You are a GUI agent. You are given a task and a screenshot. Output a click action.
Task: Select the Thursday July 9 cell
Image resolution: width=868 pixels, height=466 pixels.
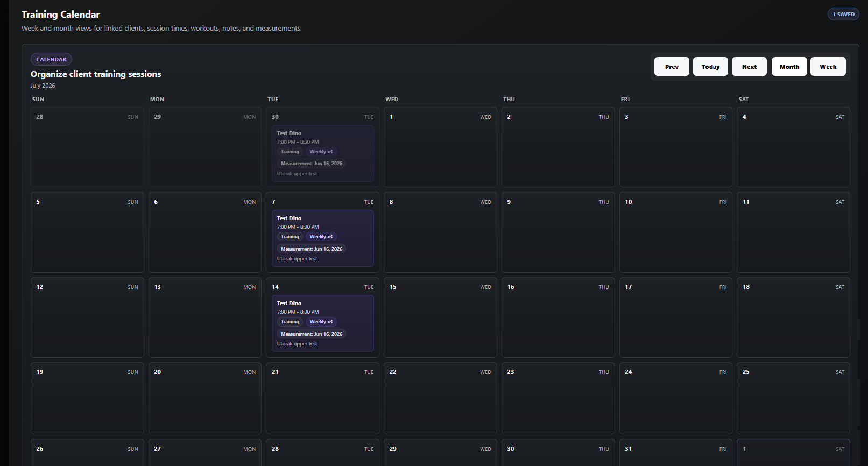click(558, 232)
